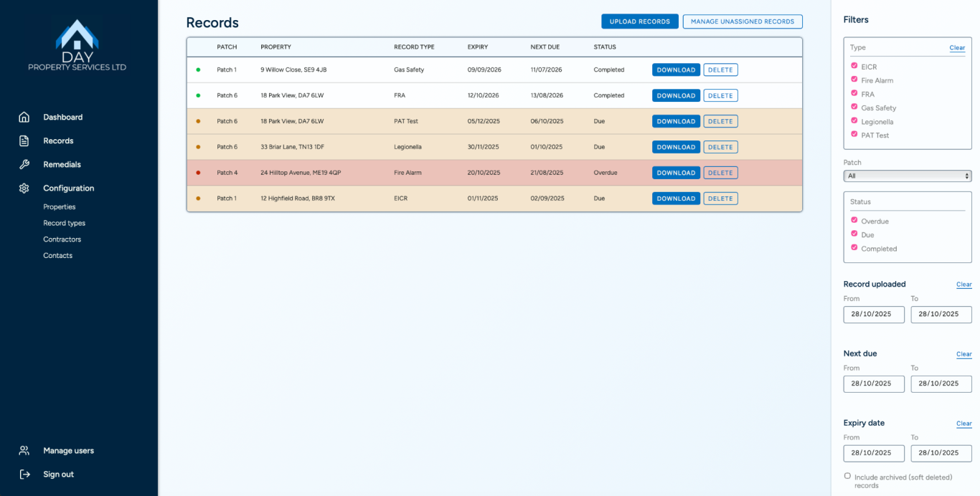This screenshot has width=980, height=496.
Task: Enable include archived (soft deleted) records
Action: coord(847,475)
